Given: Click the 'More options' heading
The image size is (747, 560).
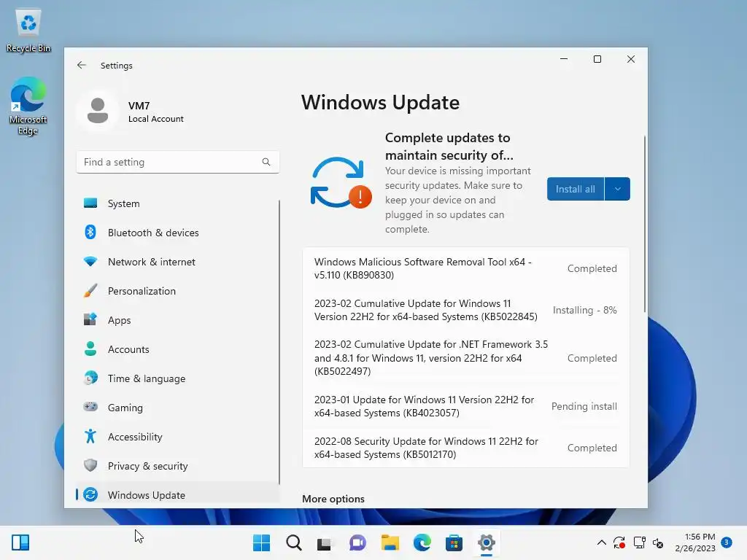Looking at the screenshot, I should point(333,499).
